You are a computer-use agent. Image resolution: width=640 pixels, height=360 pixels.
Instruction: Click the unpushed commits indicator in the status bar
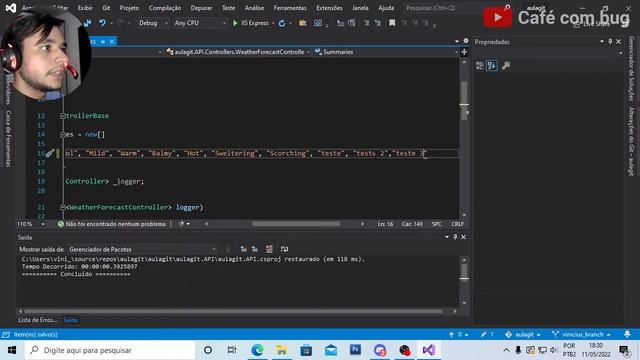(459, 334)
